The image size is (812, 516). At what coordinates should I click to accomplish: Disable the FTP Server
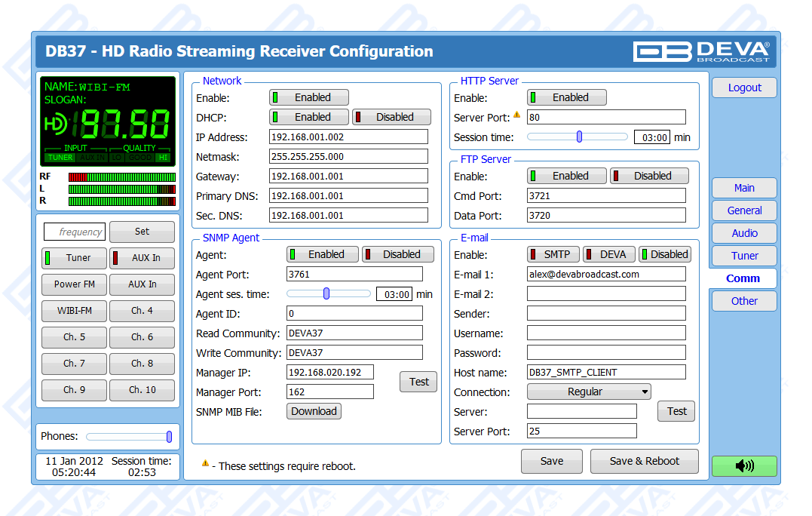point(649,176)
